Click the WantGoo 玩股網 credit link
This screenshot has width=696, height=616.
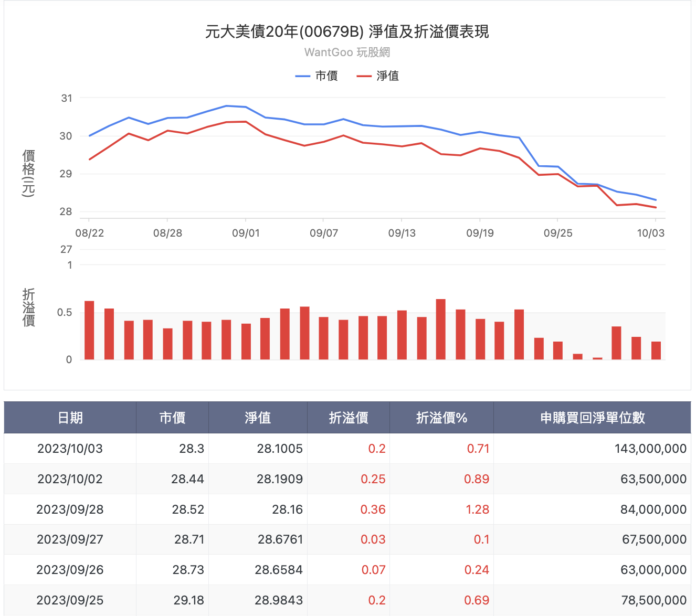[347, 52]
